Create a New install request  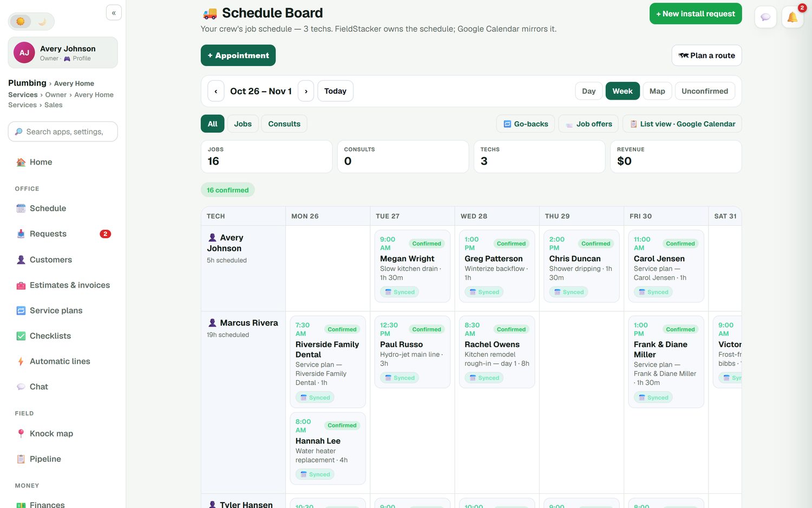(x=696, y=14)
